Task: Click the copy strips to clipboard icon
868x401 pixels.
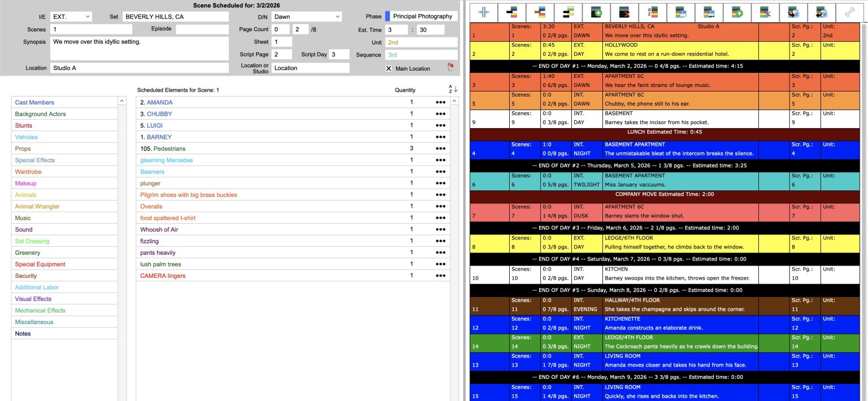Action: [x=793, y=11]
